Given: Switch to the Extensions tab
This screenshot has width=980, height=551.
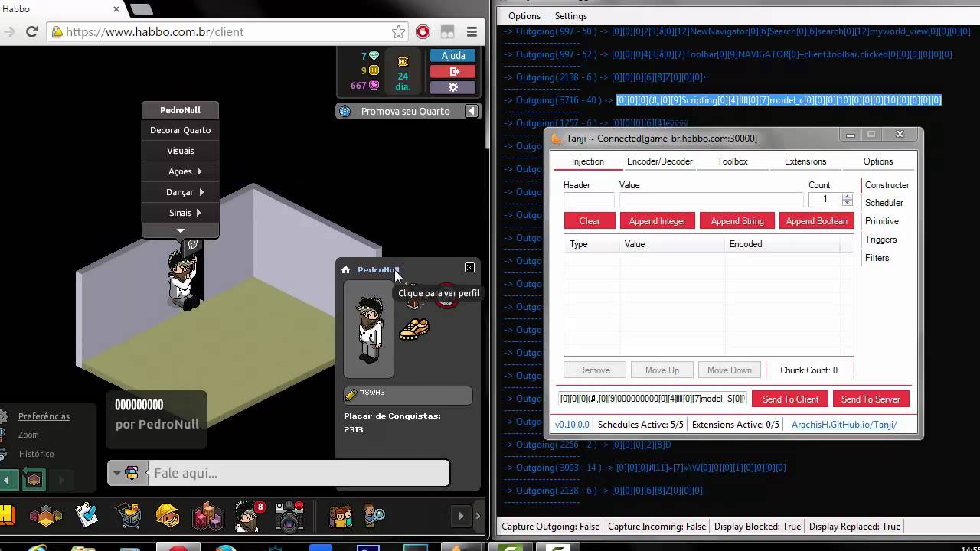Looking at the screenshot, I should [x=805, y=161].
